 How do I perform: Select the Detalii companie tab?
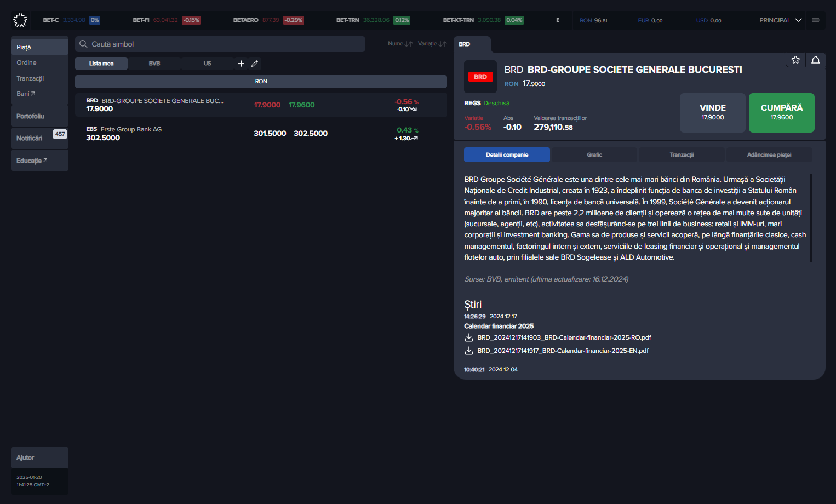507,155
